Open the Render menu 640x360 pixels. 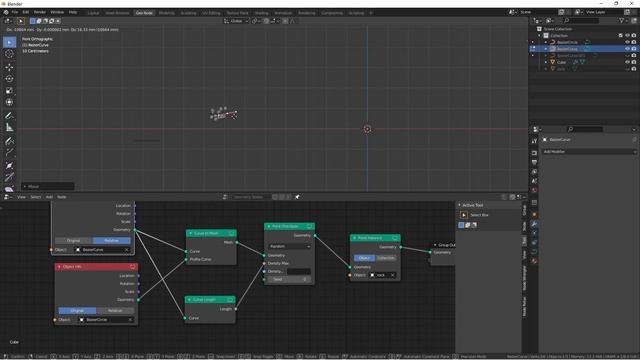point(40,12)
